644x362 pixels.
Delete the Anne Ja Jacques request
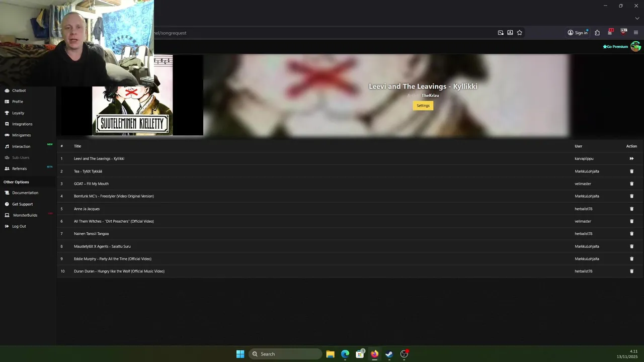[632, 209]
